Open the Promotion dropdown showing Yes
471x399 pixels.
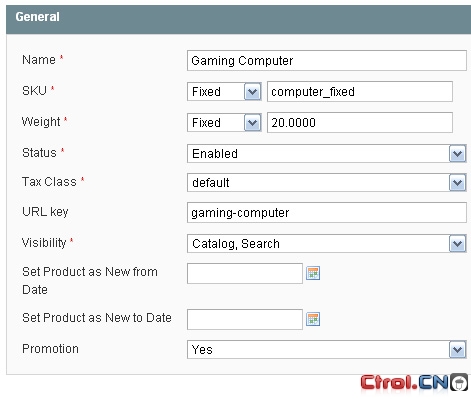[x=326, y=350]
